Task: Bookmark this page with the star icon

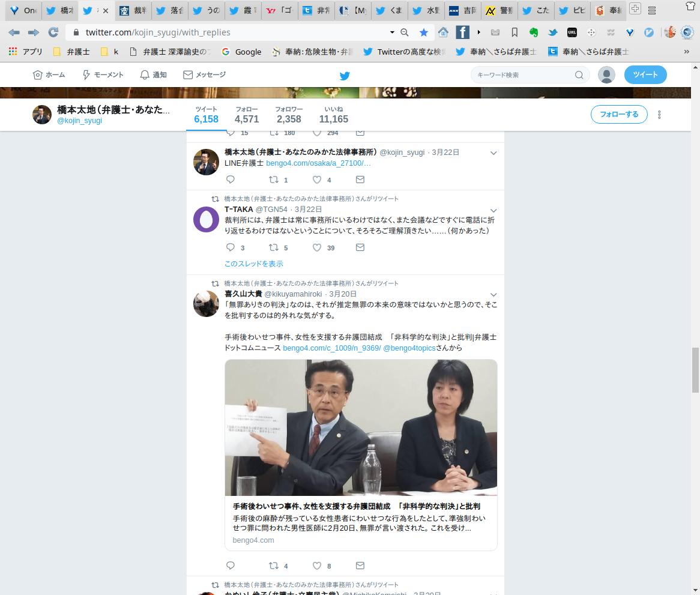Action: [424, 32]
